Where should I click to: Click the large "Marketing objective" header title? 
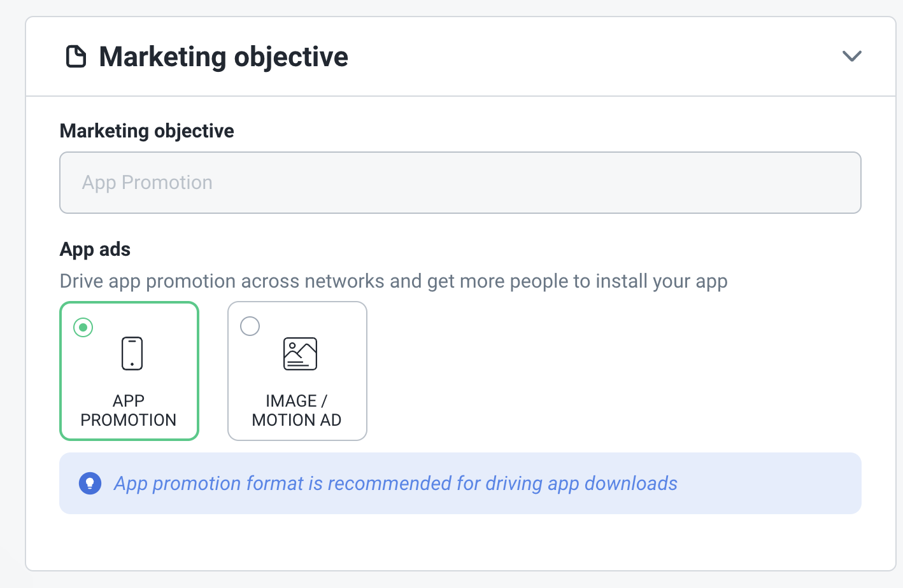point(224,57)
